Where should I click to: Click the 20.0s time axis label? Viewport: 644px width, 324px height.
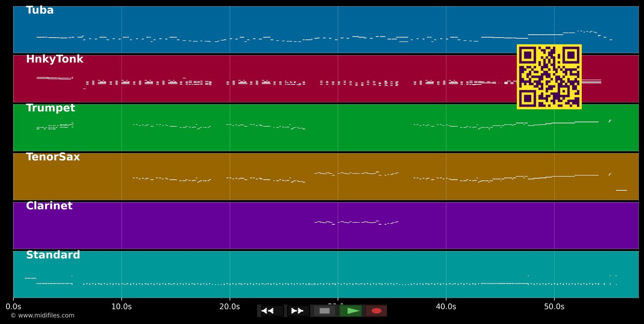[x=230, y=307]
